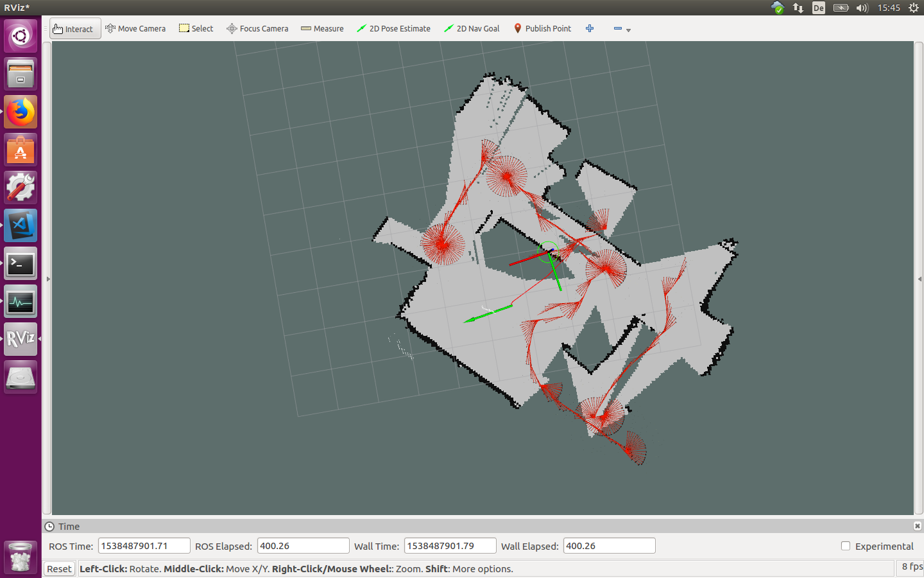
Task: Pick the Measure tool
Action: pyautogui.click(x=322, y=28)
